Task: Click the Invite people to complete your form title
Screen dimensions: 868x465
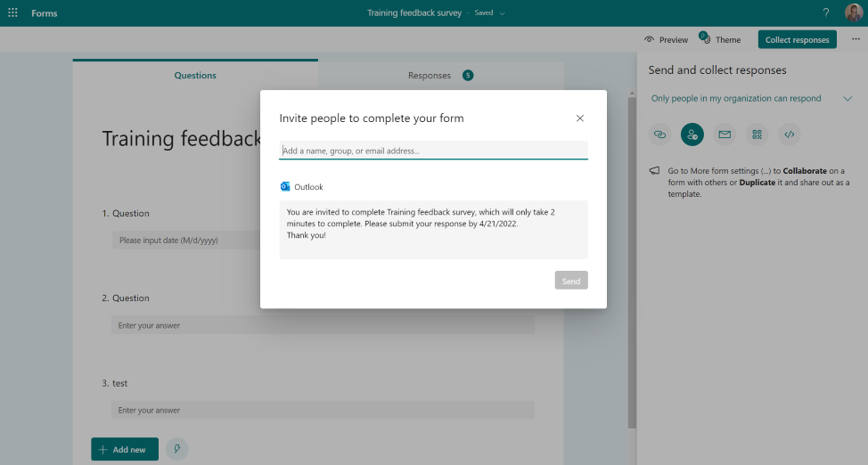Action: [x=372, y=118]
